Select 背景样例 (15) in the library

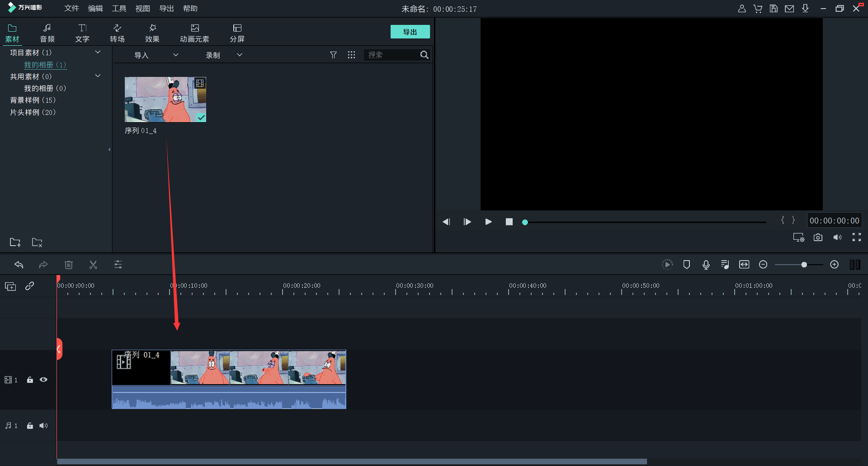pos(33,100)
